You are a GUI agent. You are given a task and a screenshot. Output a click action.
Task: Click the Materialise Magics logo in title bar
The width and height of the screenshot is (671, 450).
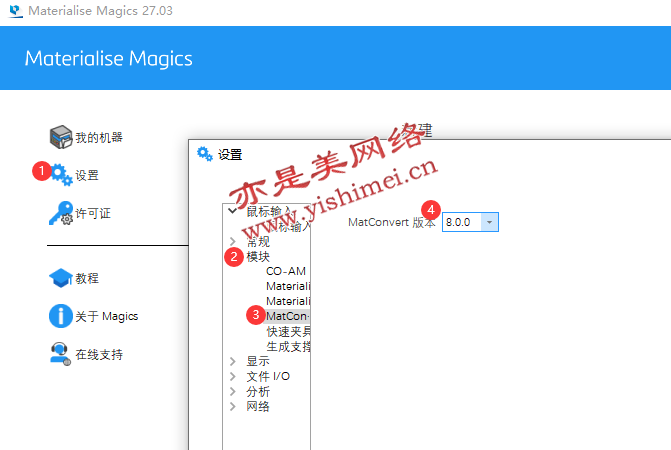pos(16,10)
